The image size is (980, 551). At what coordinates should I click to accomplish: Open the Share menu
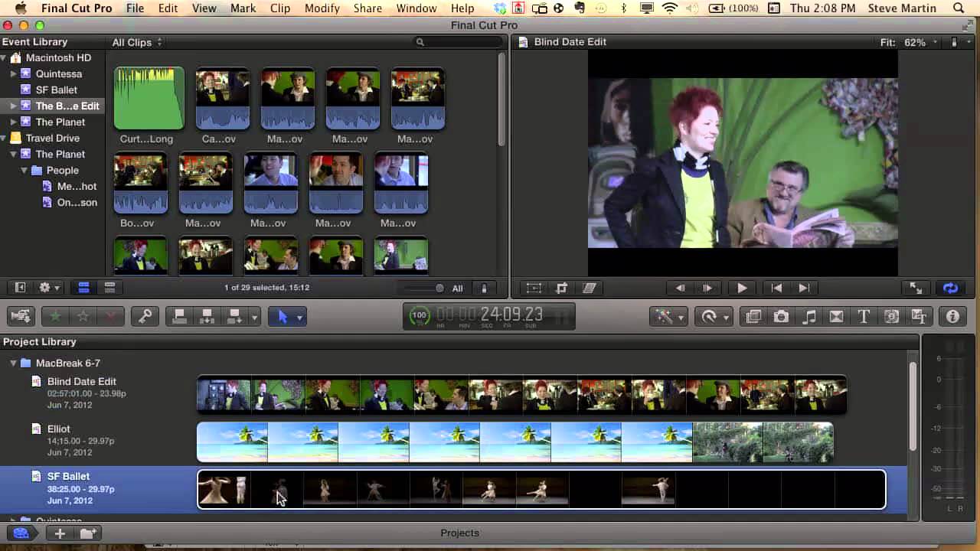(367, 8)
